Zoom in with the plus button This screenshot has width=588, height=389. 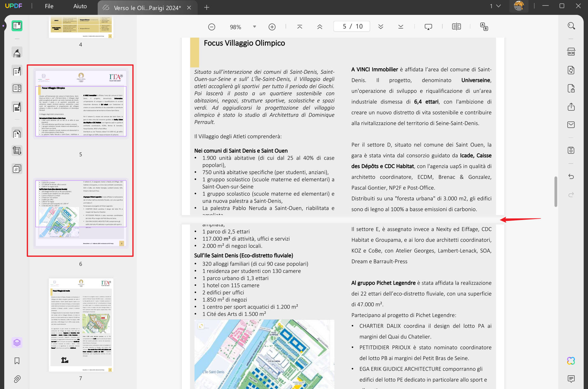(x=272, y=27)
